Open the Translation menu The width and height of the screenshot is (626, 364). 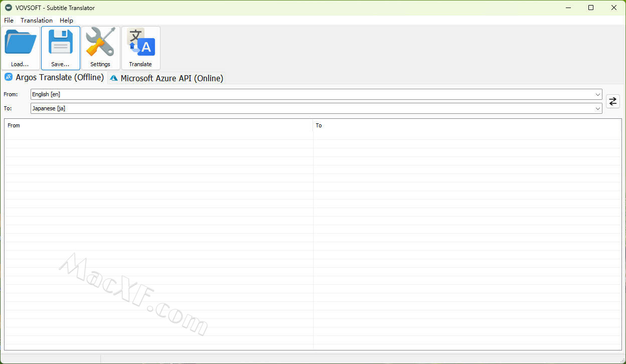37,21
